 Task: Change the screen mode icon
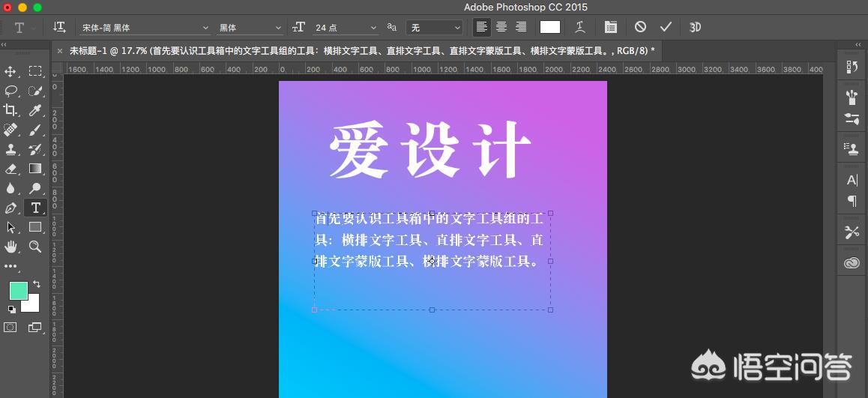click(x=35, y=327)
